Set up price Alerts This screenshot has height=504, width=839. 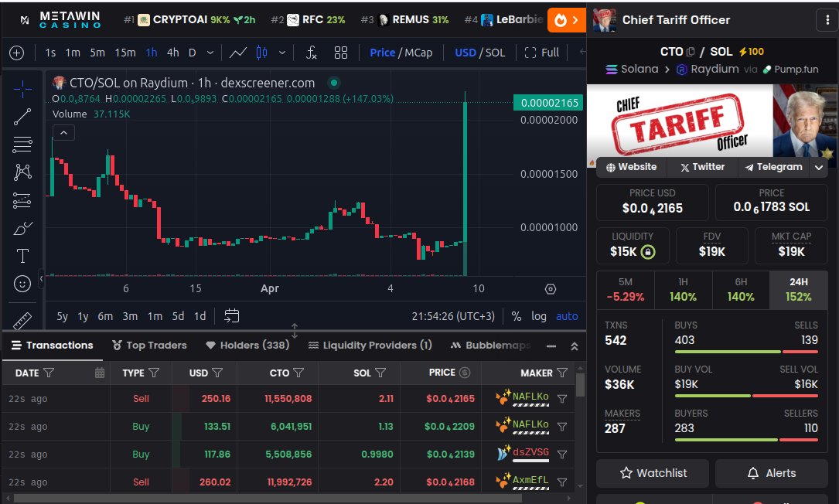coord(771,473)
